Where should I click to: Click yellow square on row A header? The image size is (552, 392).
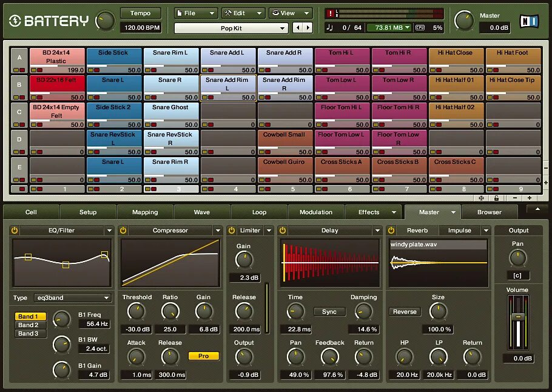[16, 70]
